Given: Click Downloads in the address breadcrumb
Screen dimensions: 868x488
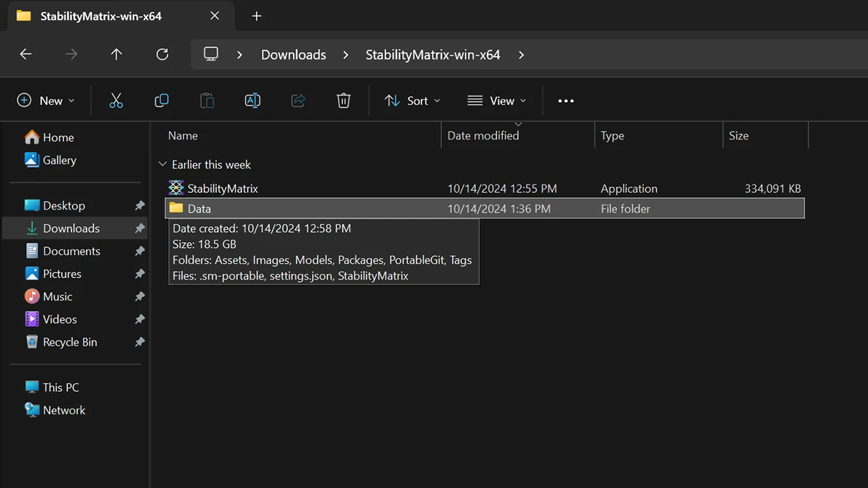Looking at the screenshot, I should (294, 54).
